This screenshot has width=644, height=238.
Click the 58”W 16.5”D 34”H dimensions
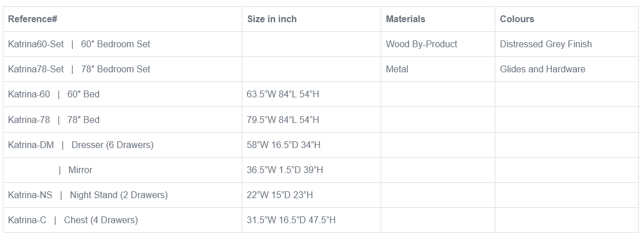[283, 145]
